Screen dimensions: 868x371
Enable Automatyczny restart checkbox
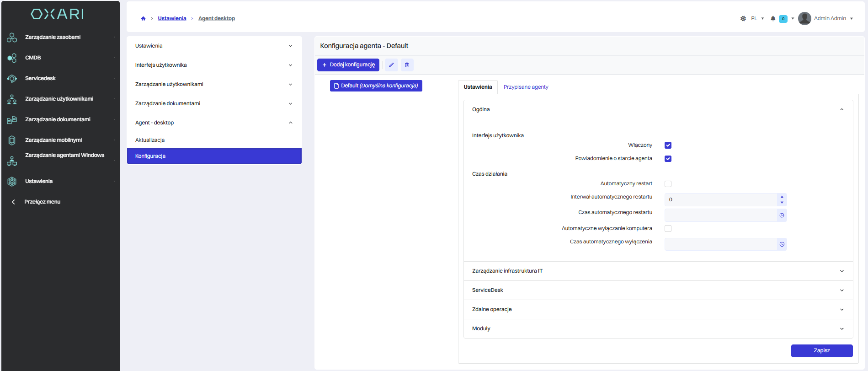point(668,184)
